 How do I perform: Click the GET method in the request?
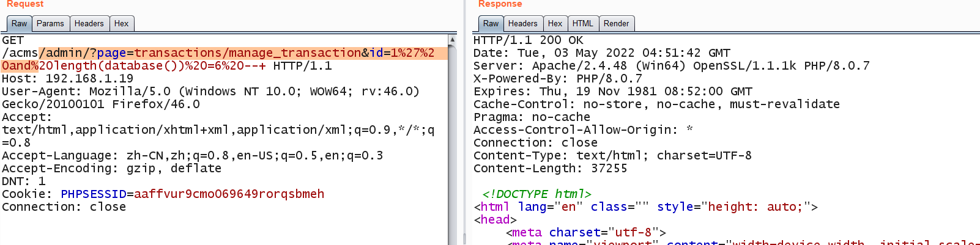pos(13,40)
